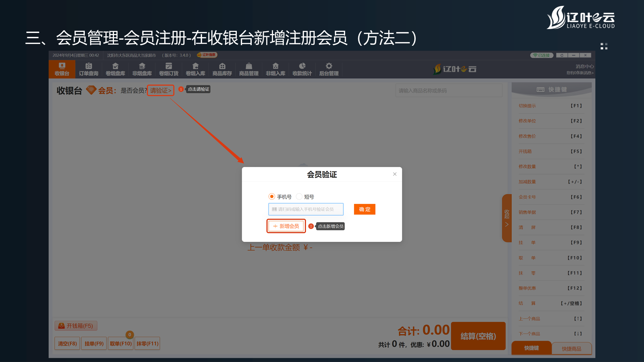Viewport: 644px width, 362px height.
Task: Click the store name 沈阳市大东区尚品大当家超市
Action: [131, 55]
